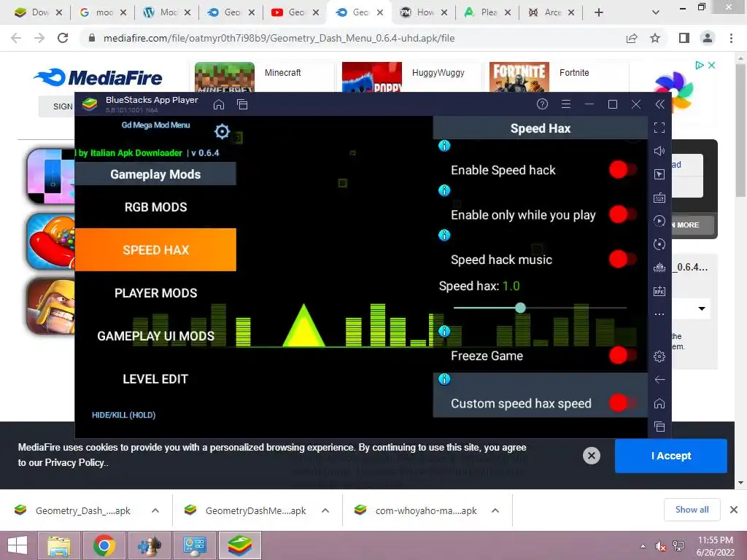Show hidden system tray icons chevron
747x560 pixels.
(x=643, y=545)
